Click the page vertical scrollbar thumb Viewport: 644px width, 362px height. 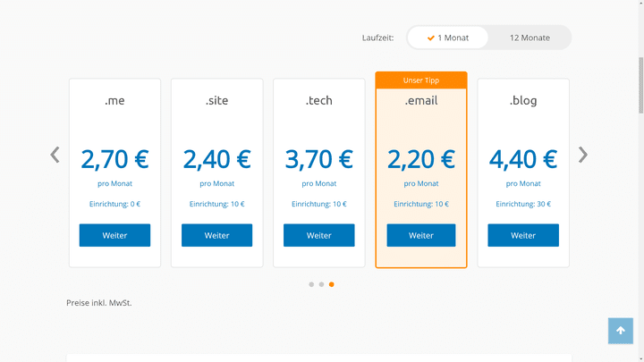(x=640, y=86)
